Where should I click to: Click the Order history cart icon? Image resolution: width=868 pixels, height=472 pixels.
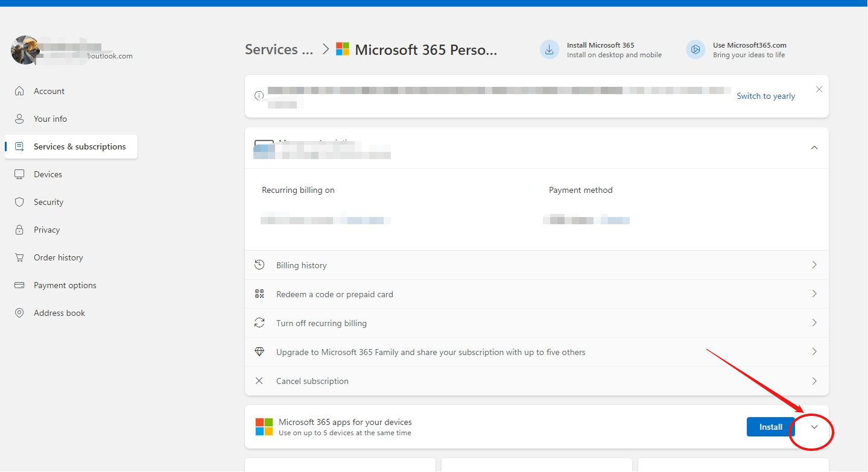19,257
